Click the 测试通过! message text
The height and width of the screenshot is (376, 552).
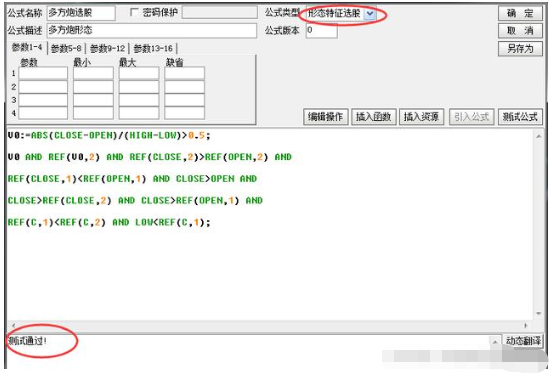[28, 341]
